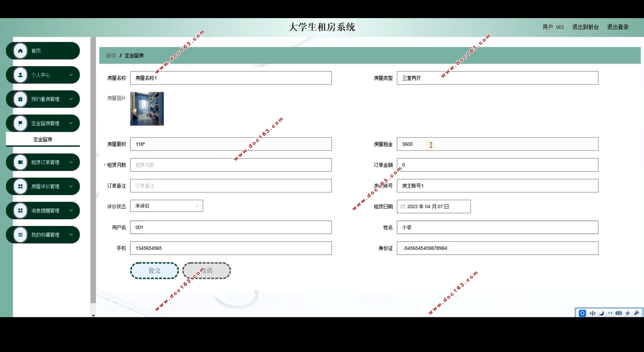Image resolution: width=644 pixels, height=352 pixels.
Task: Expand the 租赁订单管理 chevron
Action: 71,162
